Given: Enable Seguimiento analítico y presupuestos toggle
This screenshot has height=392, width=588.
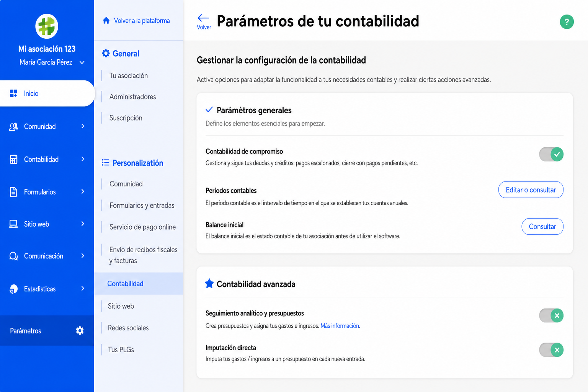Looking at the screenshot, I should (551, 316).
